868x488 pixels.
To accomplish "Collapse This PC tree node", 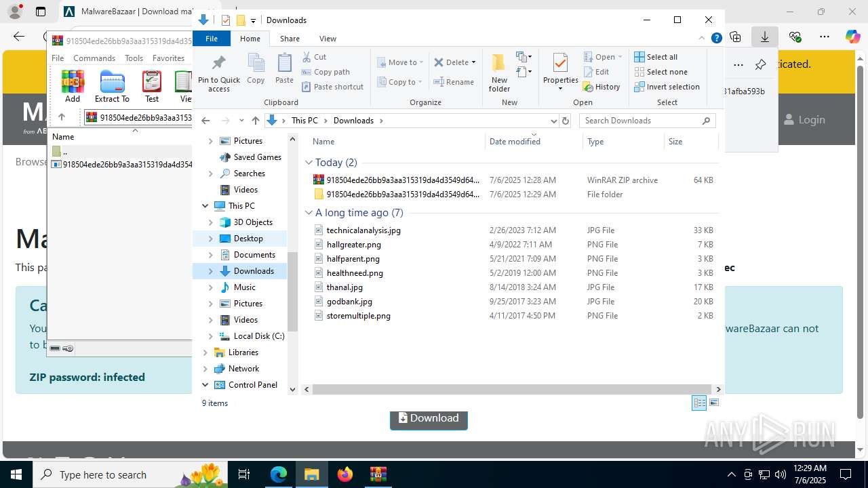I will tap(205, 206).
